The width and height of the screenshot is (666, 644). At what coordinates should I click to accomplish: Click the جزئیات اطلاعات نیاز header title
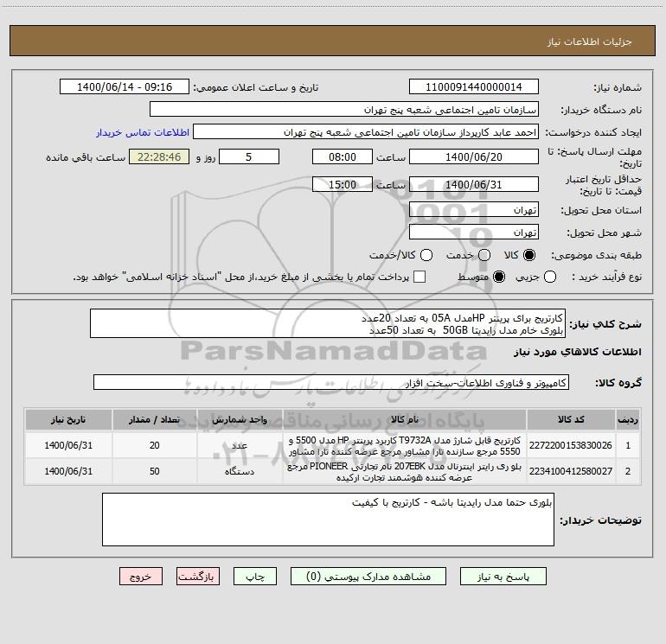[590, 41]
